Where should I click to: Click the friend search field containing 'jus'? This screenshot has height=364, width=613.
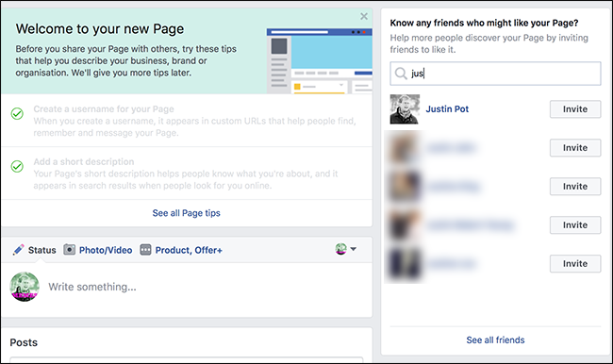pyautogui.click(x=495, y=74)
